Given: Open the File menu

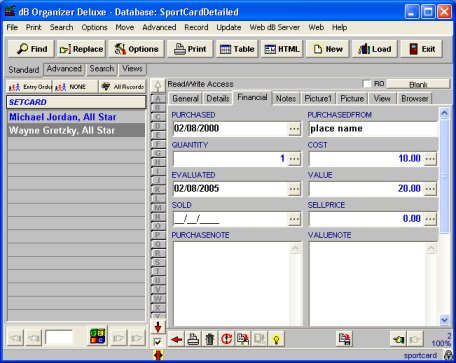Looking at the screenshot, I should [x=12, y=27].
